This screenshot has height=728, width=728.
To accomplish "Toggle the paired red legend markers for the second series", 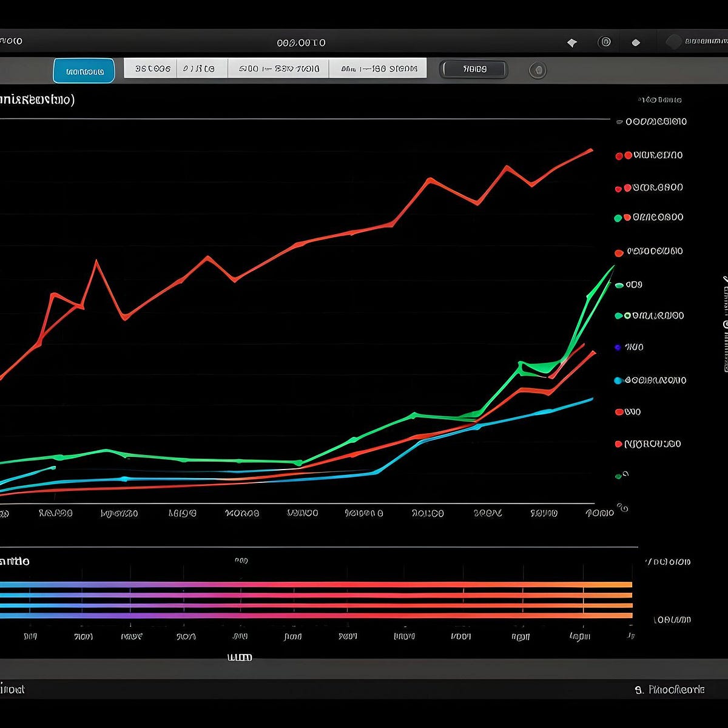I will pyautogui.click(x=622, y=187).
